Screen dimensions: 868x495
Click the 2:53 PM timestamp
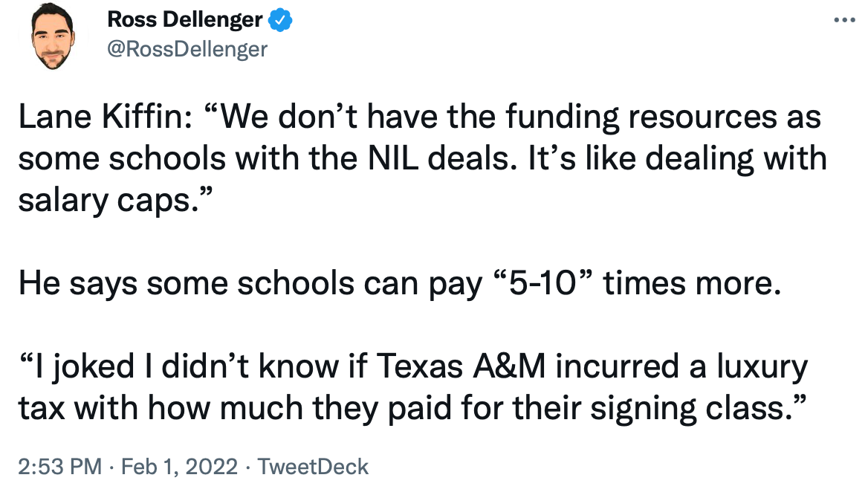59,467
